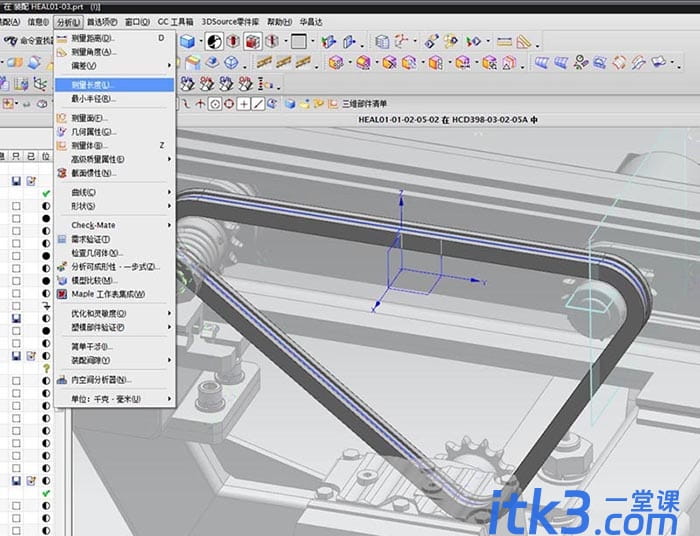The width and height of the screenshot is (700, 536).
Task: Open the 首选项(P) menu
Action: tap(102, 22)
